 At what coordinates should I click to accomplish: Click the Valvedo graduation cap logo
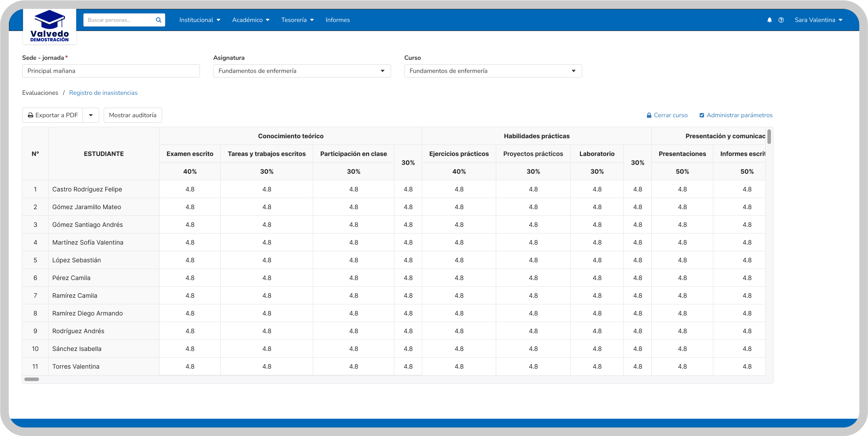(49, 20)
